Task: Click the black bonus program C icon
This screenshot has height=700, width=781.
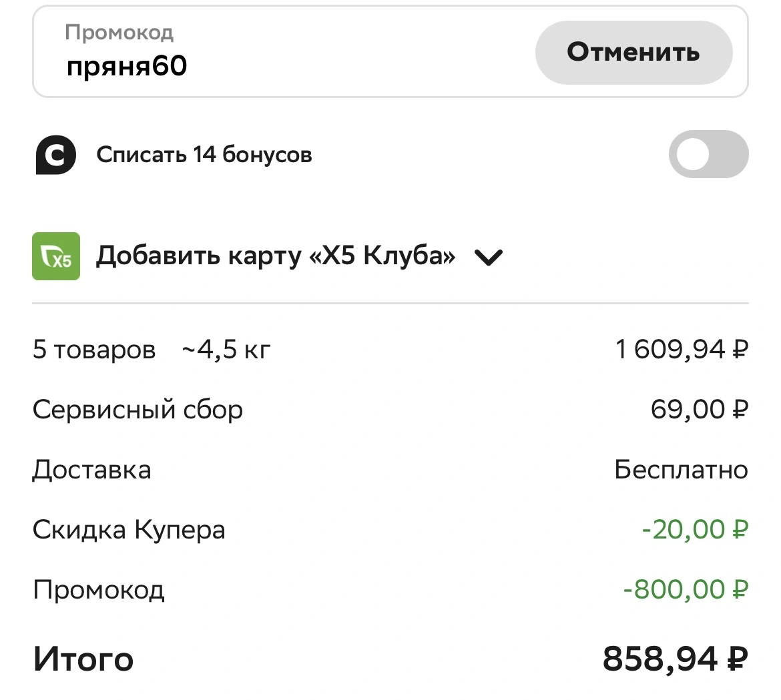Action: coord(56,155)
